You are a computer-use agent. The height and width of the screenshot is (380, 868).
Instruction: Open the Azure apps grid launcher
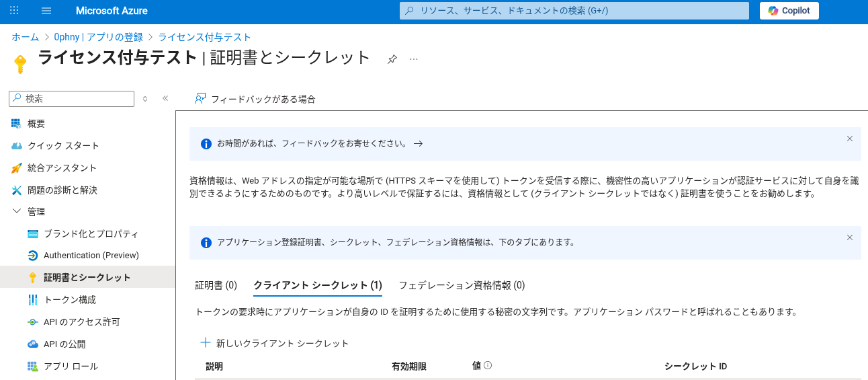coord(14,11)
